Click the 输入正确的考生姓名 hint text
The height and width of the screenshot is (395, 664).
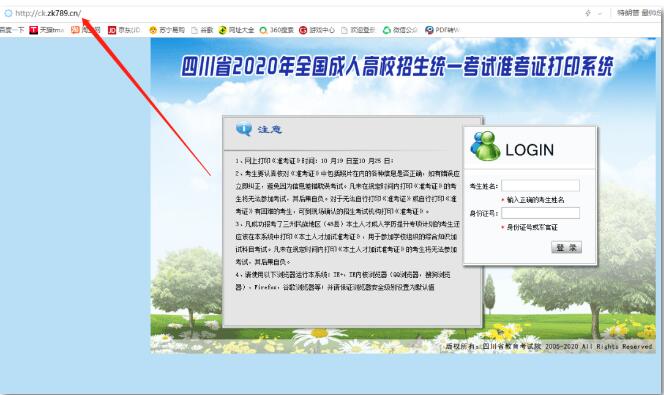[535, 200]
